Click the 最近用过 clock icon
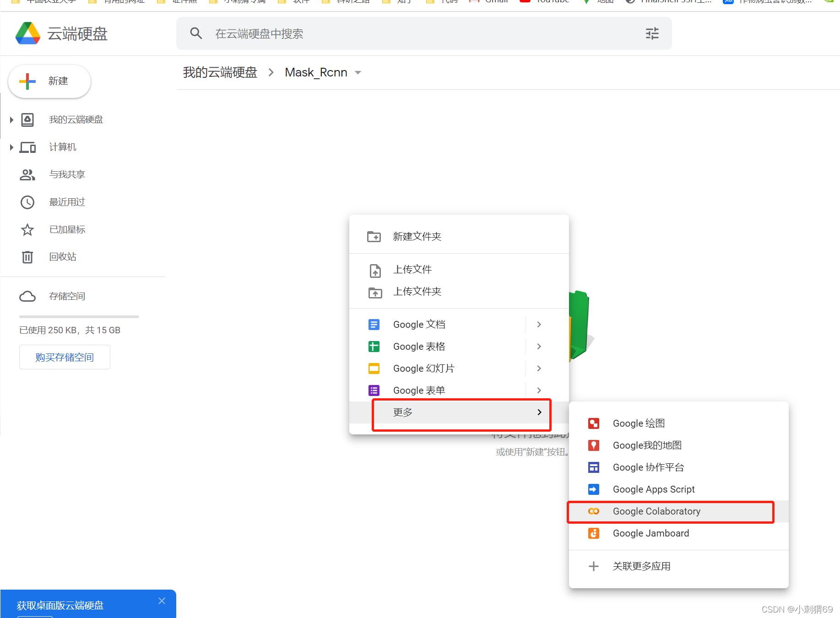The width and height of the screenshot is (840, 618). pyautogui.click(x=27, y=202)
